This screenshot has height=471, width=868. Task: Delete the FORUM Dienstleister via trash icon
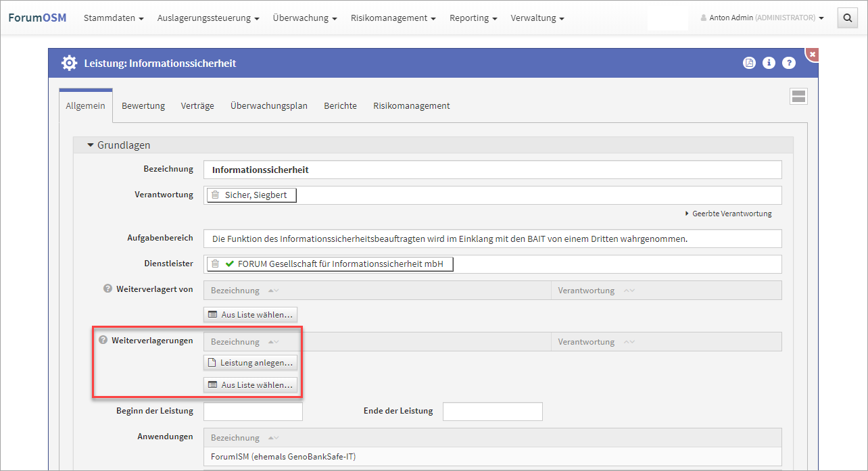pyautogui.click(x=215, y=264)
